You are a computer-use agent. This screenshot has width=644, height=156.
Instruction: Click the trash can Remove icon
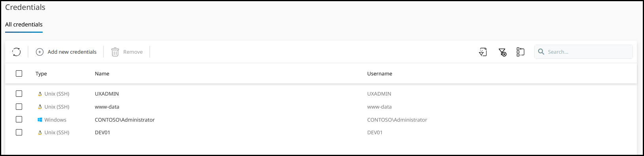115,52
